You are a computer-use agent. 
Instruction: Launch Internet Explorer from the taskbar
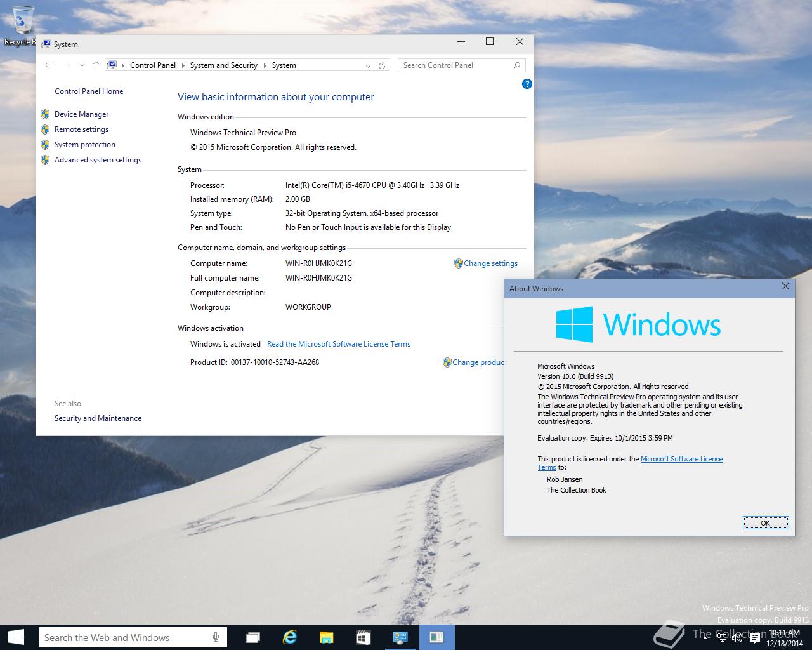click(x=290, y=637)
